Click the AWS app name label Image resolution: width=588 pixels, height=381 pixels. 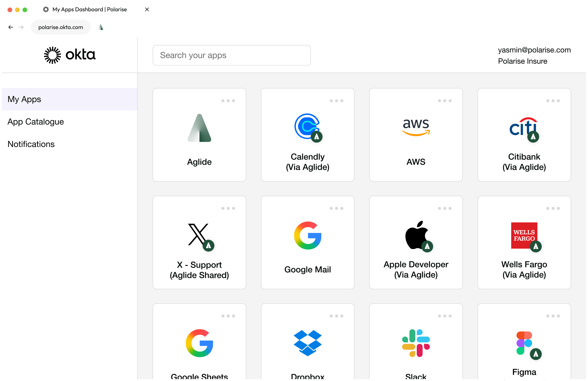(416, 162)
